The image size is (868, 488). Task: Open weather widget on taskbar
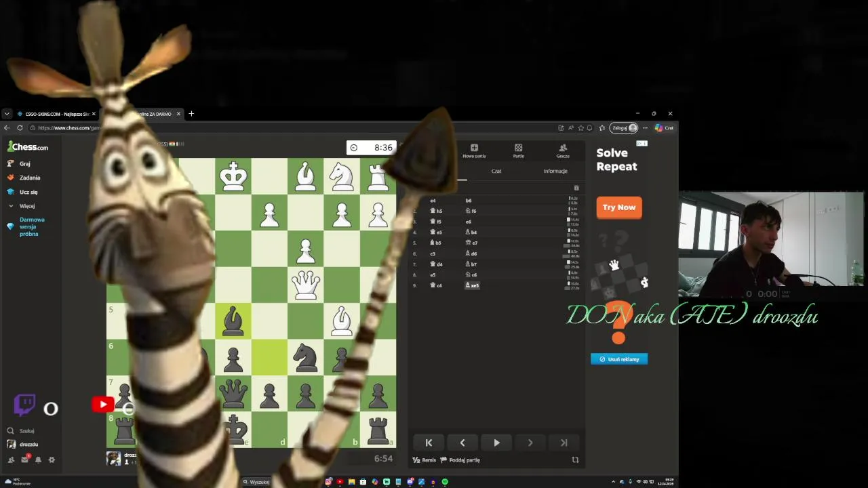coord(17,482)
